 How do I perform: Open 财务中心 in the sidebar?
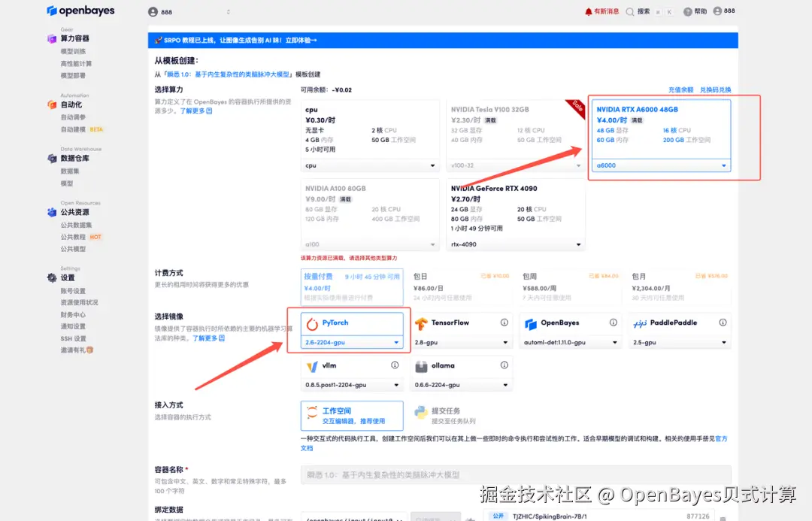(73, 314)
